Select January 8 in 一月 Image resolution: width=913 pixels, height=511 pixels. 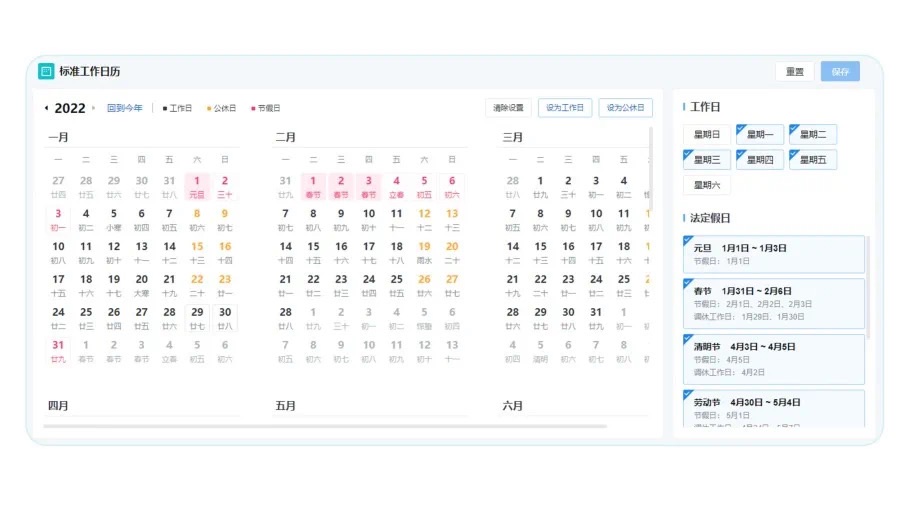197,219
